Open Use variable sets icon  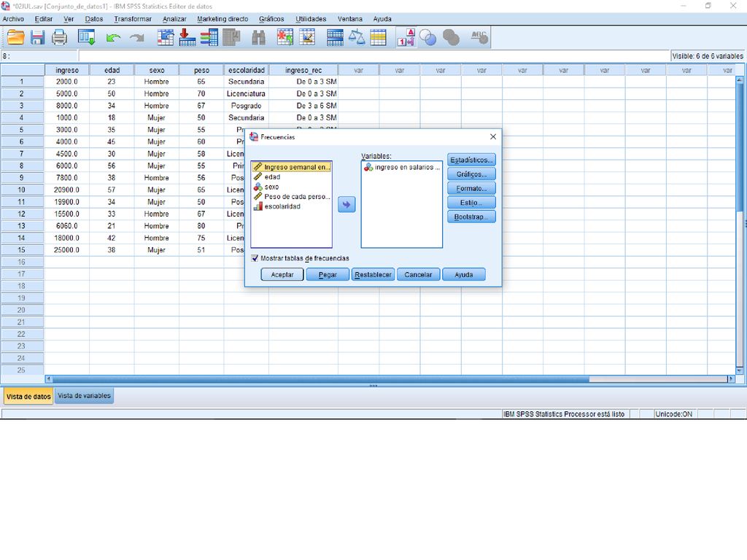coord(427,37)
